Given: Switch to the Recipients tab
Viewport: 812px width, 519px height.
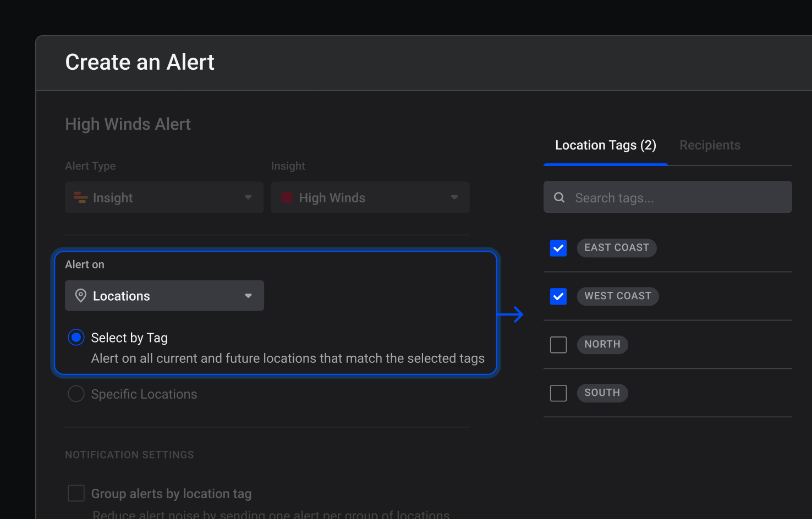Looking at the screenshot, I should (x=710, y=145).
